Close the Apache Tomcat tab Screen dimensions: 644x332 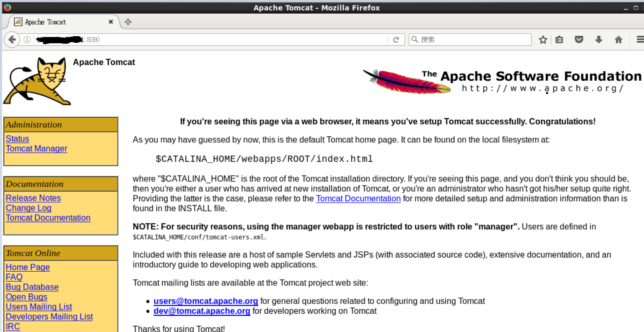coord(111,22)
